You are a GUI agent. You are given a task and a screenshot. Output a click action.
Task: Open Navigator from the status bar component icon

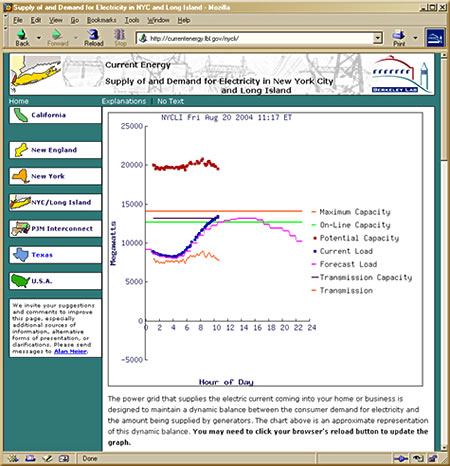(x=13, y=459)
